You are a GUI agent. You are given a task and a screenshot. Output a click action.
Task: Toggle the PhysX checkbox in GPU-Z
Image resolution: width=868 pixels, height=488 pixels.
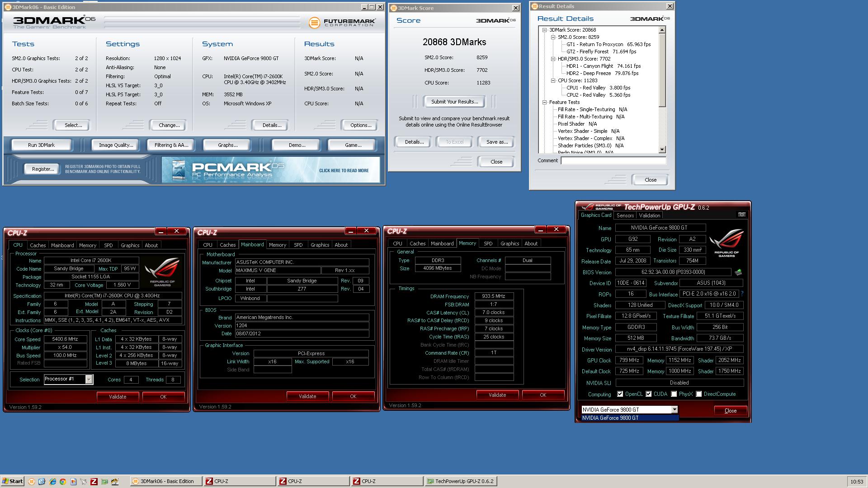(674, 394)
